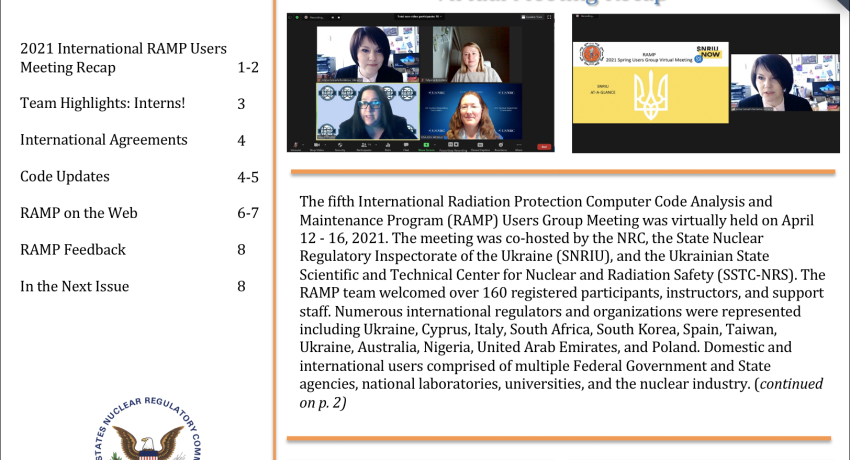This screenshot has width=850, height=460.
Task: Select the 'International Agreements' contents entry
Action: [104, 140]
